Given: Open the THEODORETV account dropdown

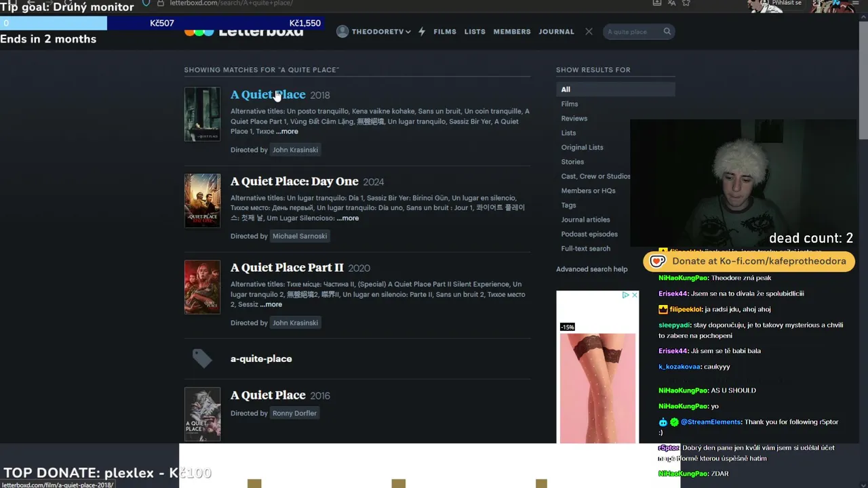Looking at the screenshot, I should 380,32.
